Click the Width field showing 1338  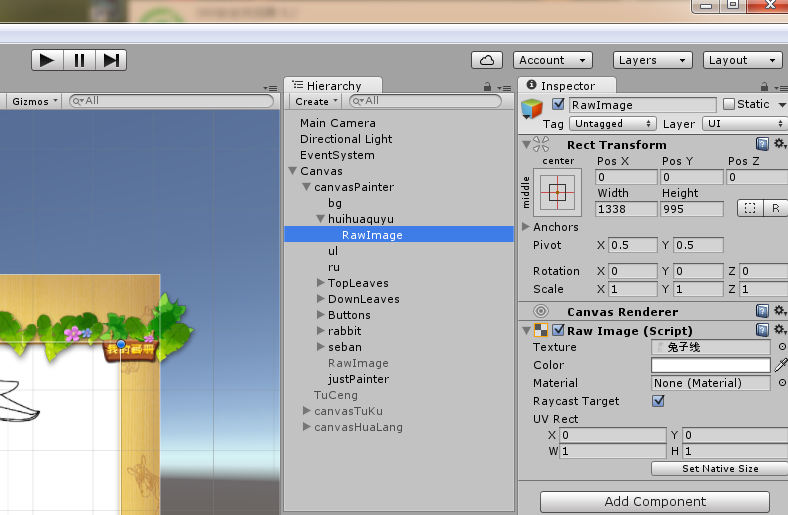[626, 209]
